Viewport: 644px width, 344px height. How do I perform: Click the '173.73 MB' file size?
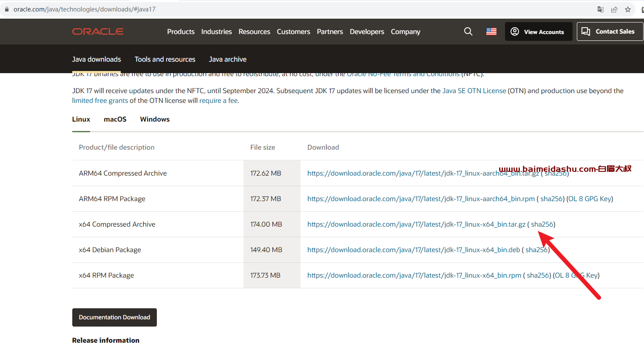click(x=265, y=275)
